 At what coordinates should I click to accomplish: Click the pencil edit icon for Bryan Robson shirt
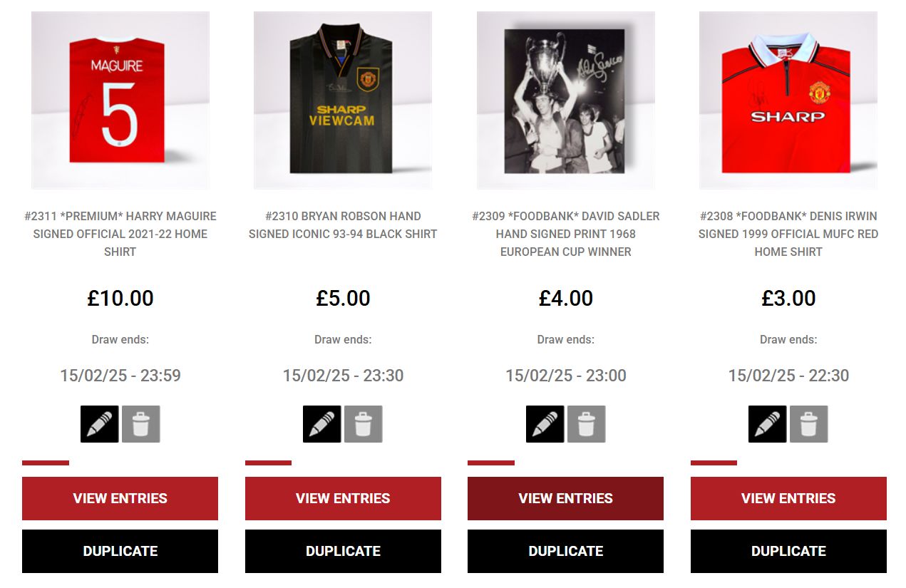click(321, 424)
